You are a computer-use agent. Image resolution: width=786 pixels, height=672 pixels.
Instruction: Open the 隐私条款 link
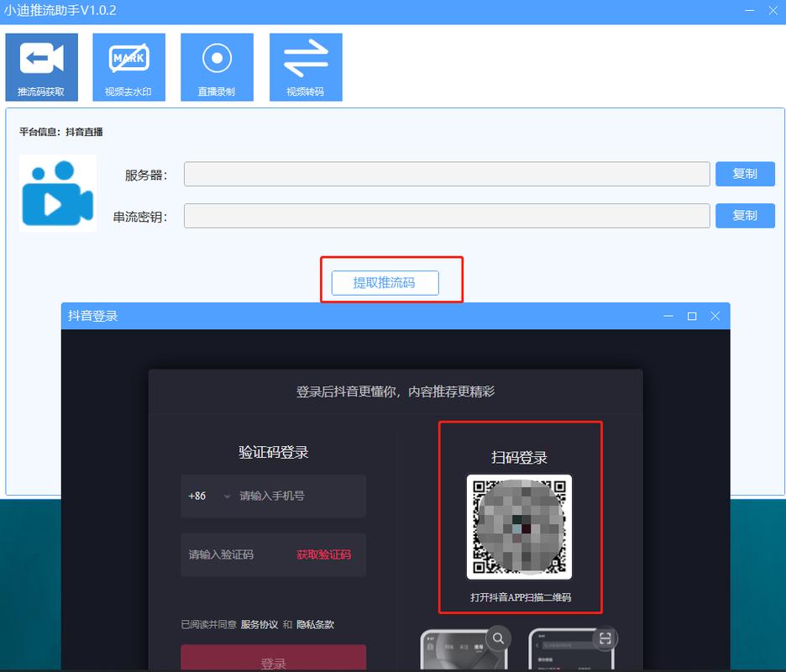coord(315,624)
